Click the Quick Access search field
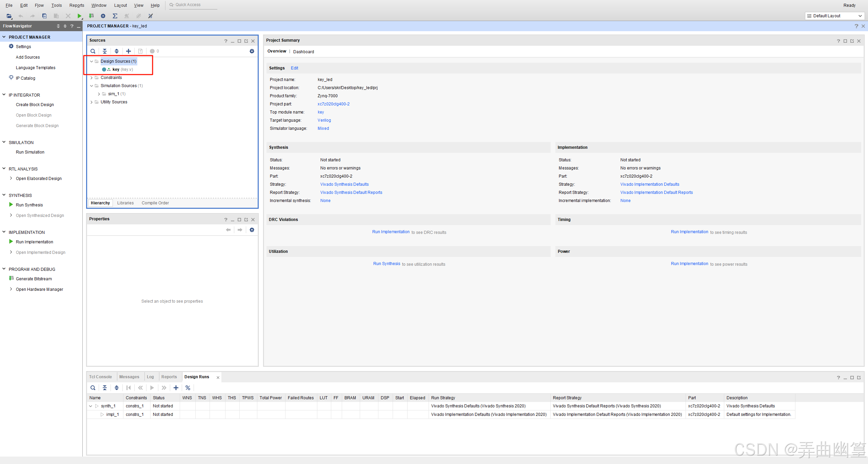This screenshot has height=464, width=868. click(193, 5)
